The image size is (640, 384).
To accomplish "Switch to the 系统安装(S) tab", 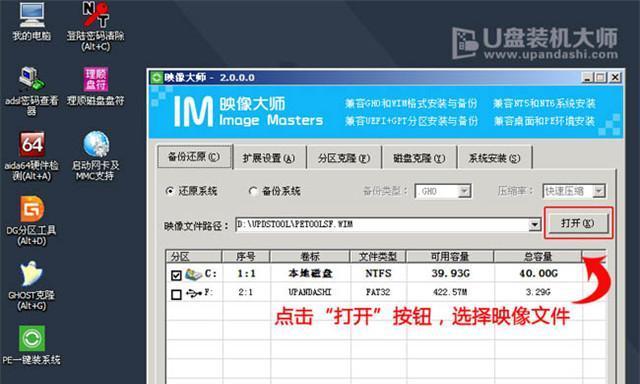I will pos(494,158).
